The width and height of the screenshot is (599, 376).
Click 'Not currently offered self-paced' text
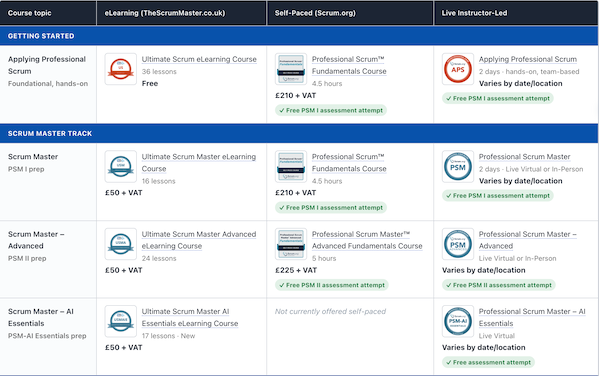point(330,311)
